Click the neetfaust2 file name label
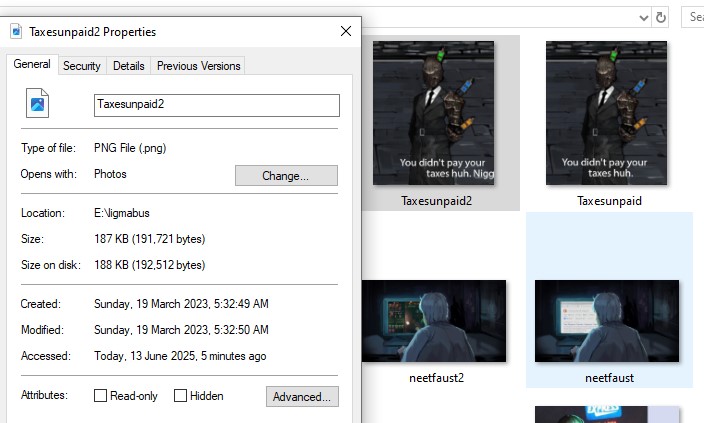Viewport: 704px width, 423px height. pyautogui.click(x=436, y=378)
